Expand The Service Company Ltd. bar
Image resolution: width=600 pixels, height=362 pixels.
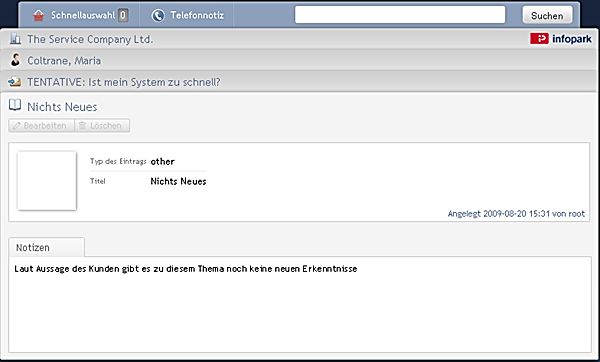click(x=300, y=39)
